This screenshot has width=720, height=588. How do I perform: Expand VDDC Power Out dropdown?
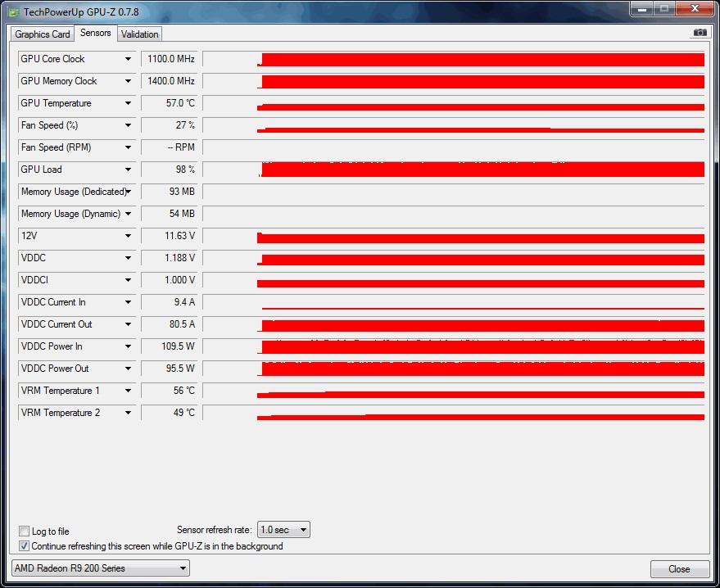tap(128, 369)
